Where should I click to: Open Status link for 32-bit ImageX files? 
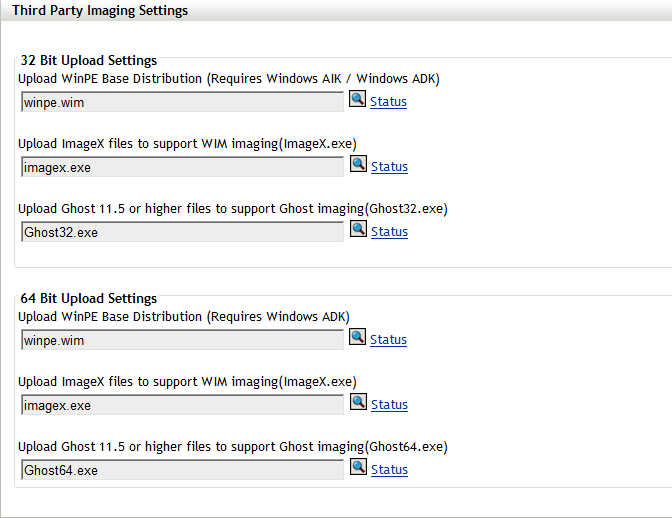point(389,167)
